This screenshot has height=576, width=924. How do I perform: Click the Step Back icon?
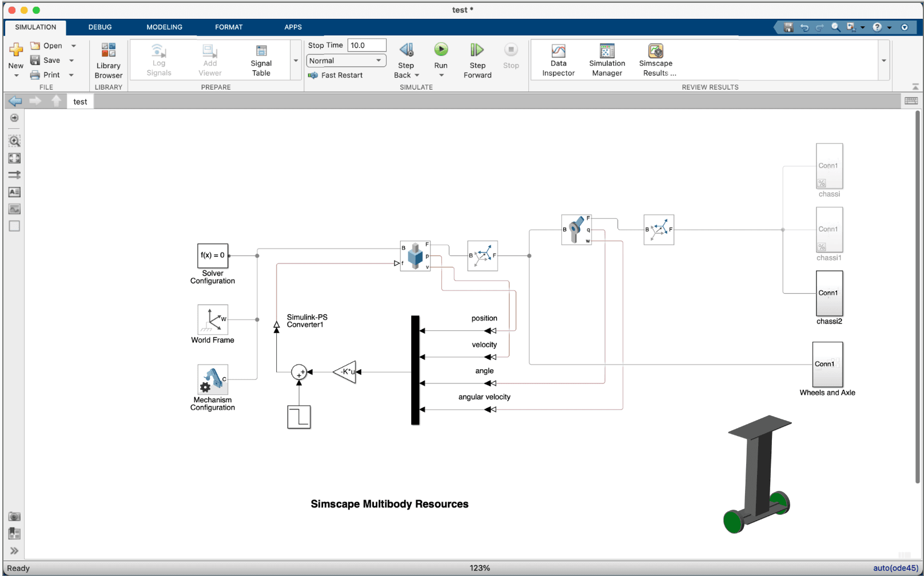[407, 50]
